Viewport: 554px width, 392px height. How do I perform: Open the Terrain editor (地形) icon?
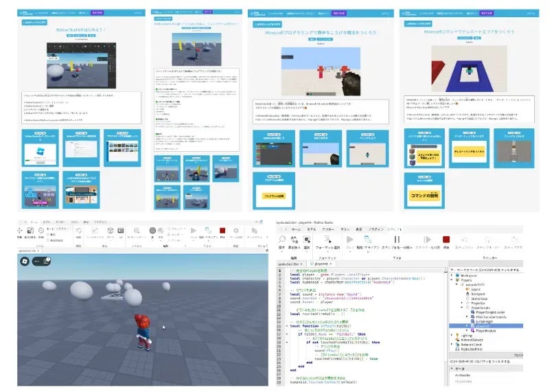(78, 231)
